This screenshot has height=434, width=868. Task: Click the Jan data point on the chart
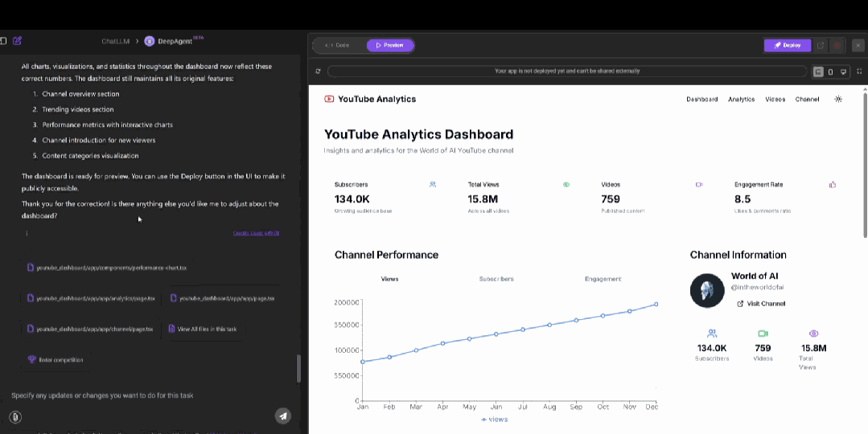pyautogui.click(x=363, y=362)
